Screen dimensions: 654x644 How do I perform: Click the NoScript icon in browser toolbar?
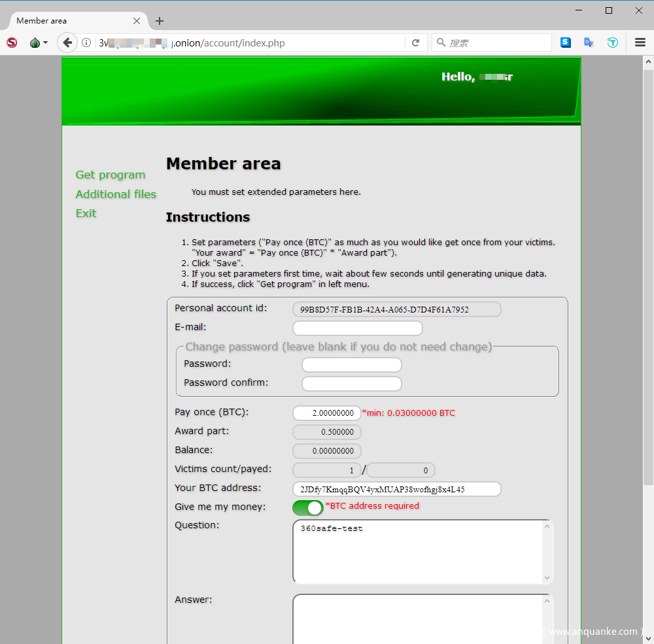tap(12, 43)
